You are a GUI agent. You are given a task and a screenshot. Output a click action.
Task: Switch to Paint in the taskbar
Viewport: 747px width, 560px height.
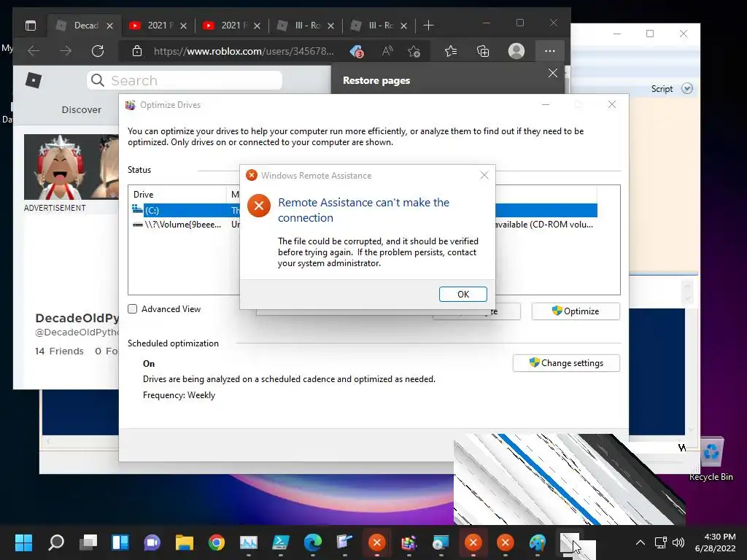538,542
